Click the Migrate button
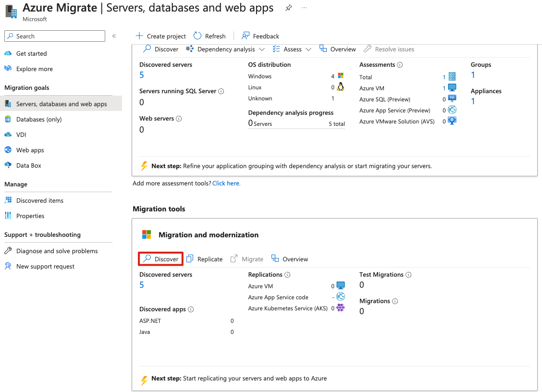 [x=247, y=259]
